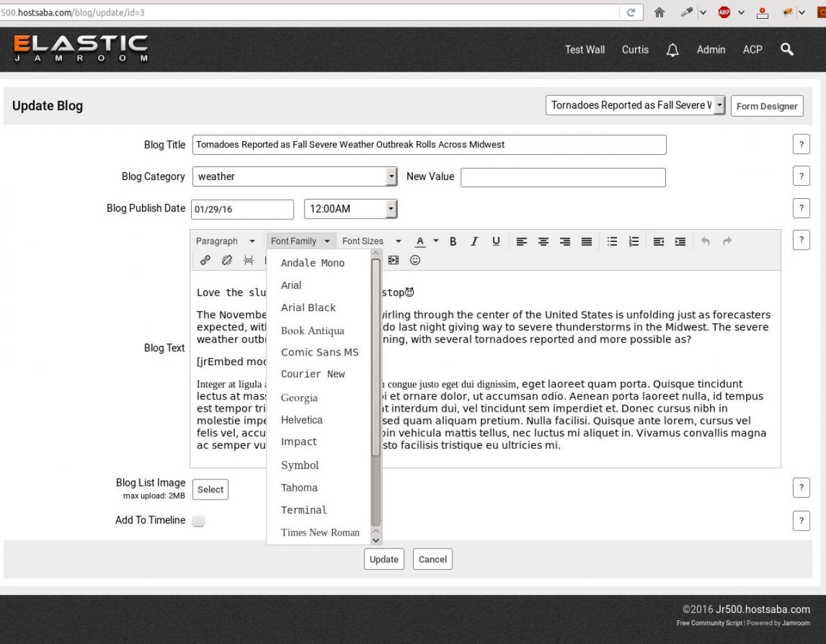826x644 pixels.
Task: Open the text color picker arrow
Action: 436,241
